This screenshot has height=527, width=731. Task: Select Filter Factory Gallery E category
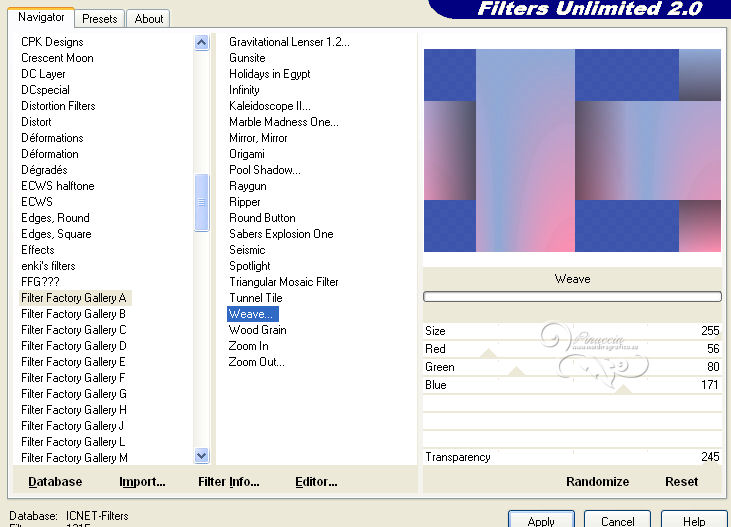click(x=73, y=361)
